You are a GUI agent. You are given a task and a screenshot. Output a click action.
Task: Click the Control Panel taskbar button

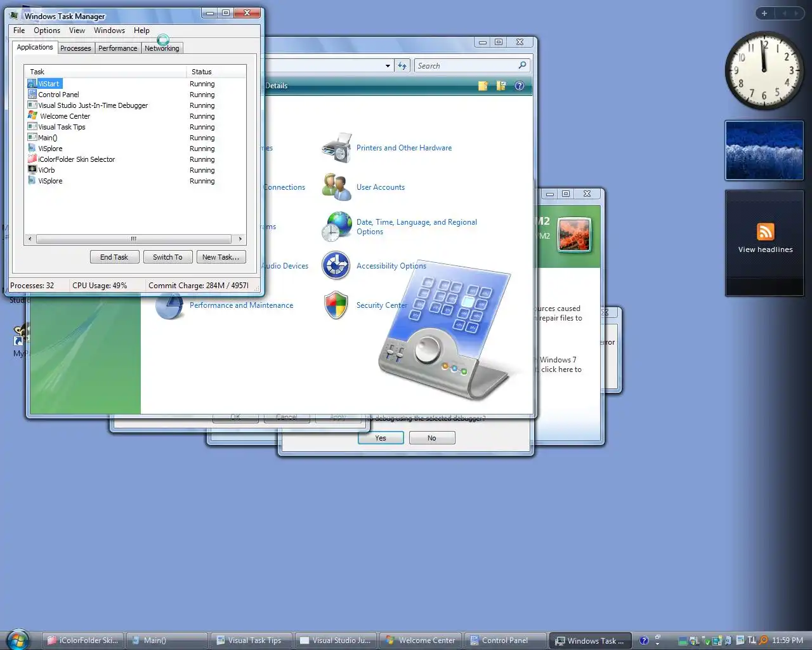coord(504,640)
